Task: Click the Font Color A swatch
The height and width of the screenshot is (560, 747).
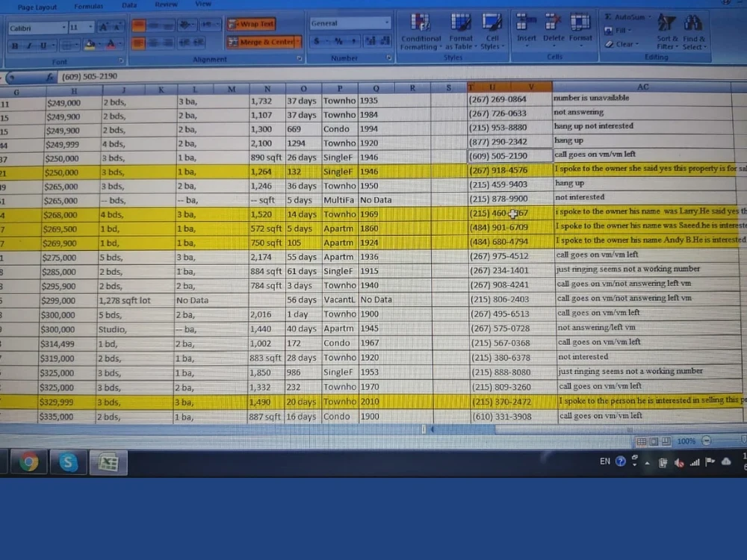Action: tap(111, 45)
